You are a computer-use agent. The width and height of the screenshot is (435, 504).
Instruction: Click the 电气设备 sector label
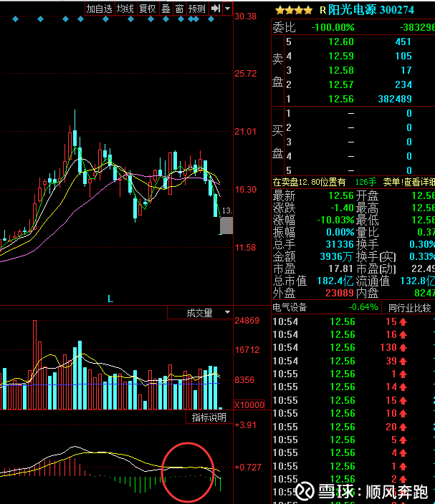(290, 308)
